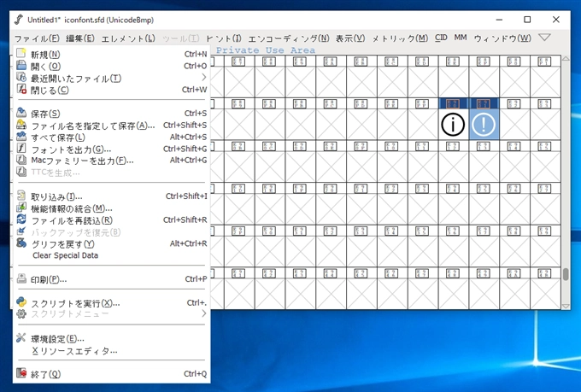The width and height of the screenshot is (581, 392).
Task: Click the Mac family icon beside Macファミリーを出力
Action: pyautogui.click(x=21, y=160)
